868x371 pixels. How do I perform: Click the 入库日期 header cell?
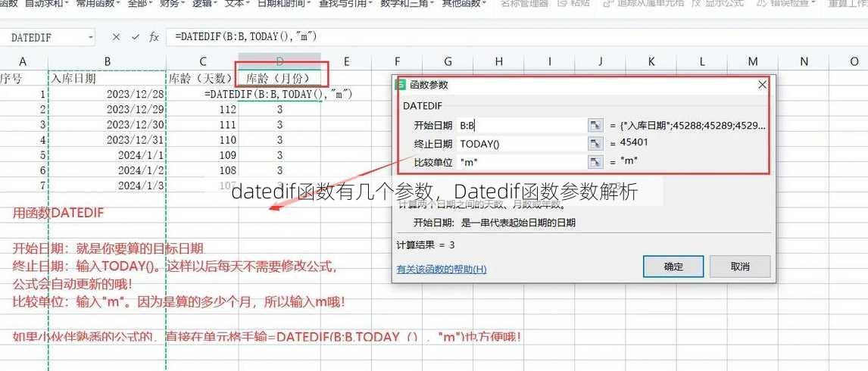click(108, 78)
